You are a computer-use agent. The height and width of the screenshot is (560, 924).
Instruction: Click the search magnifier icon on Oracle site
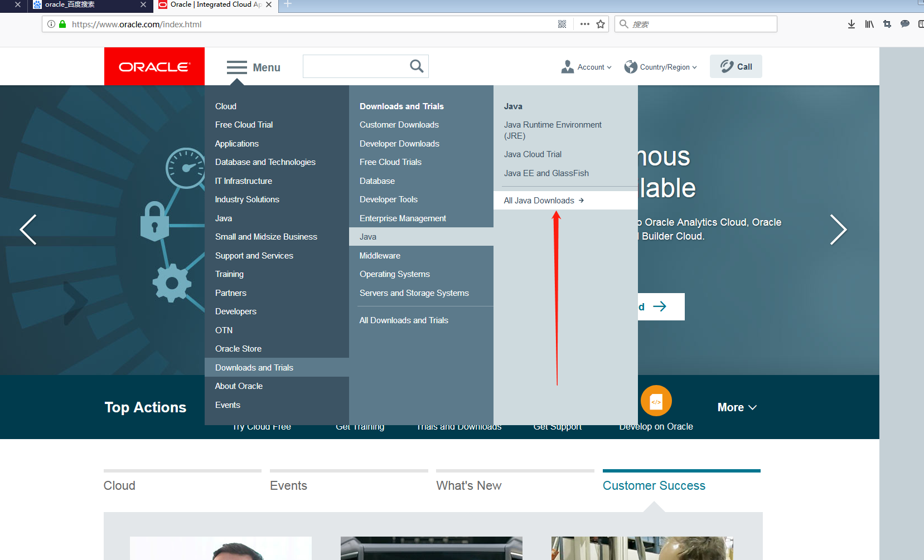[417, 66]
